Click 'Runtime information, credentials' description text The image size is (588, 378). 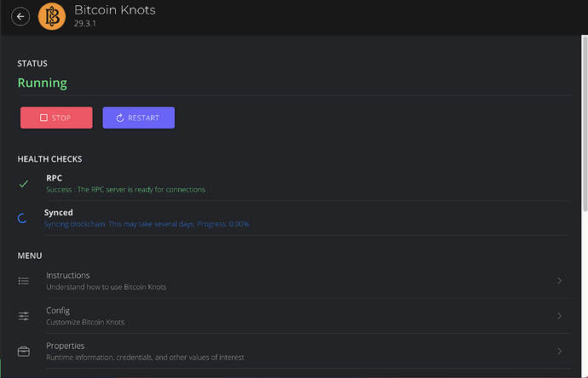pyautogui.click(x=145, y=358)
